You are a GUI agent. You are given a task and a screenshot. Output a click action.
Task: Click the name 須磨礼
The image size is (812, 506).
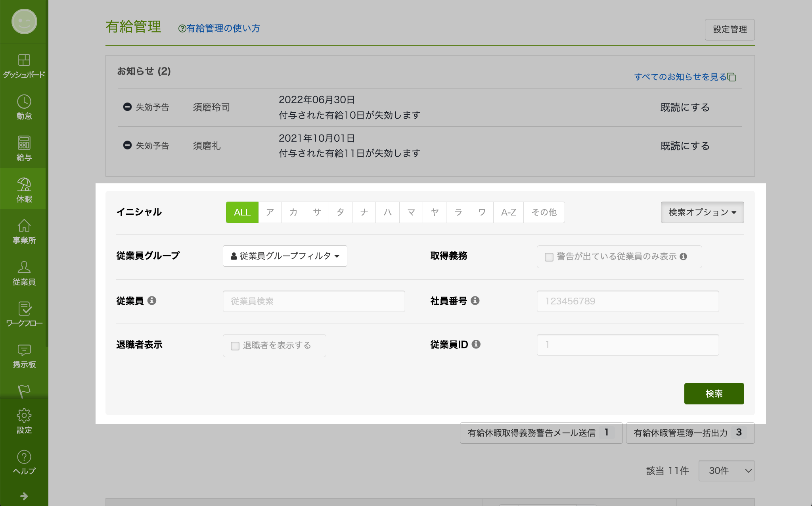coord(207,146)
